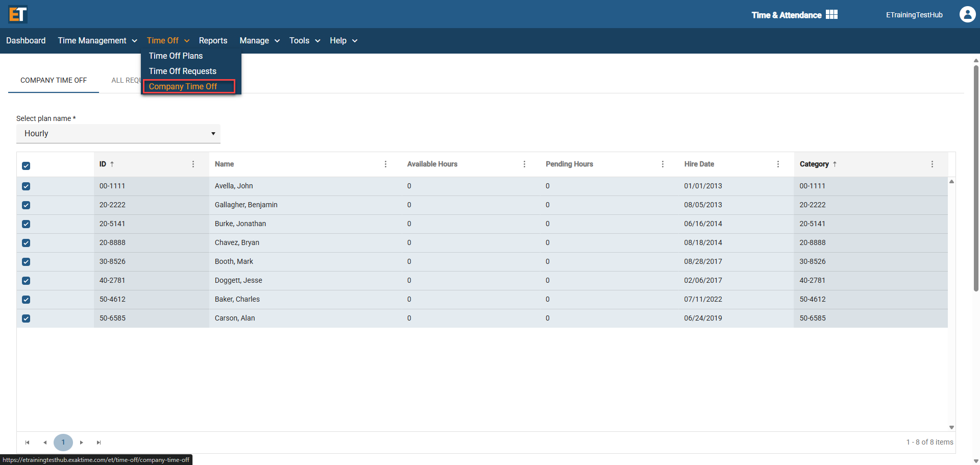This screenshot has height=465, width=980.
Task: Go to the last page arrow
Action: pos(99,443)
